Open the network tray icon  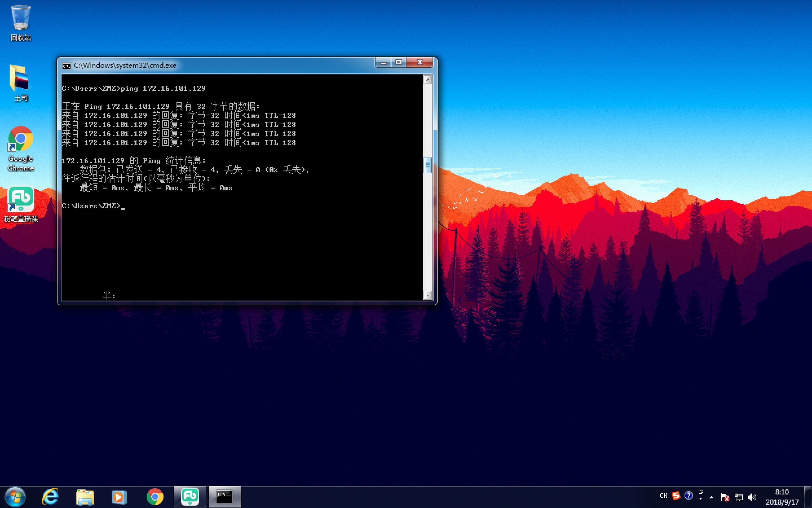click(738, 497)
